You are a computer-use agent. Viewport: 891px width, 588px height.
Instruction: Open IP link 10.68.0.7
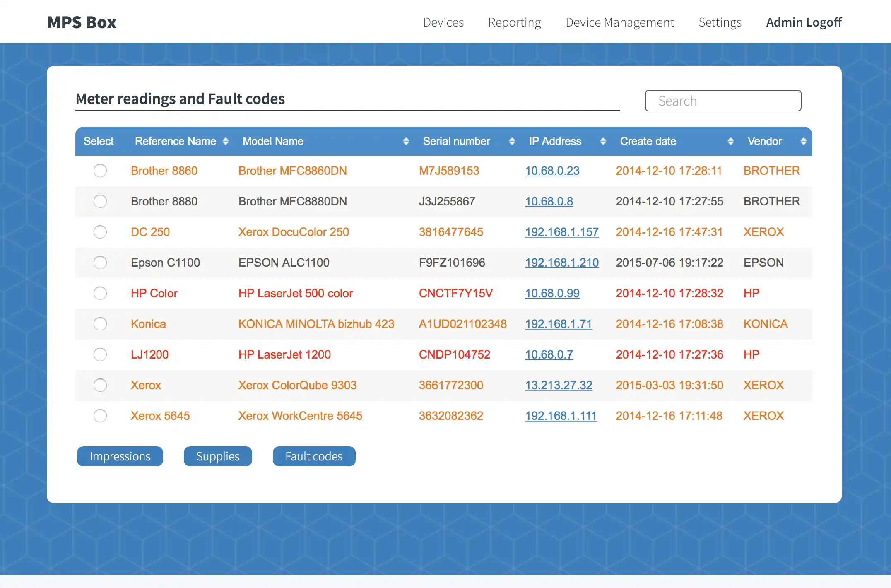[549, 354]
